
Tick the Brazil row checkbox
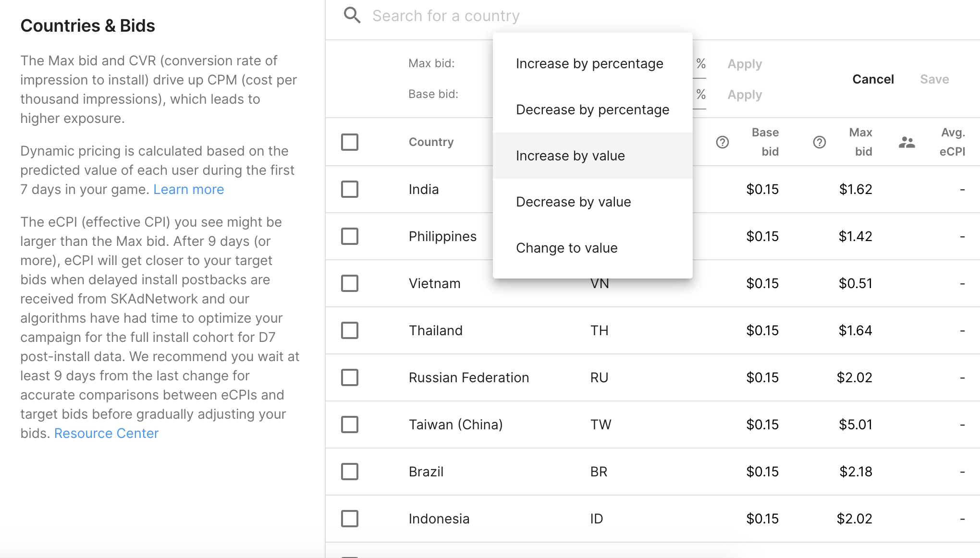350,472
